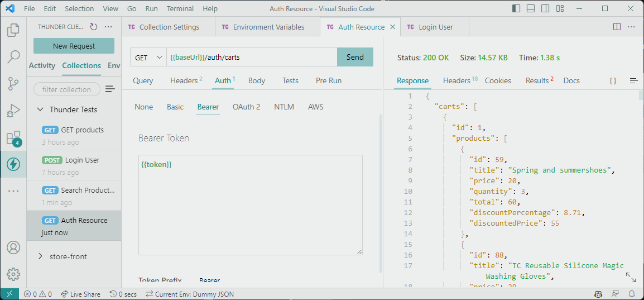Click errors and warnings status counter
Viewport: 644px width, 300px height.
pyautogui.click(x=38, y=294)
